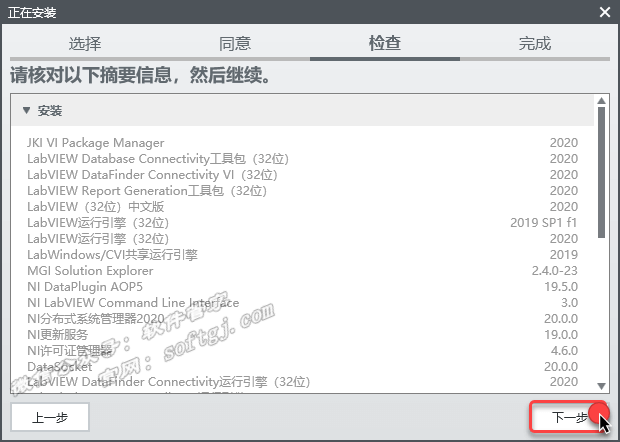Switch to the 同意 tab
620x442 pixels.
(x=235, y=43)
